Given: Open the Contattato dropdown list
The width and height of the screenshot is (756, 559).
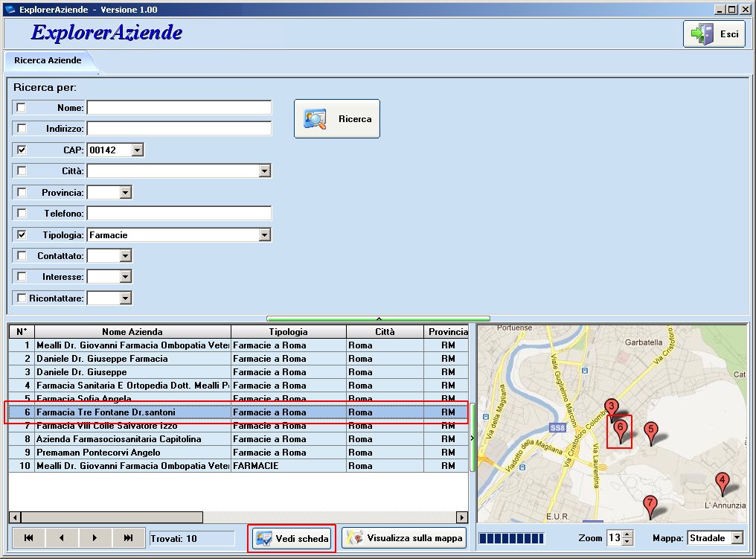Looking at the screenshot, I should (x=125, y=255).
